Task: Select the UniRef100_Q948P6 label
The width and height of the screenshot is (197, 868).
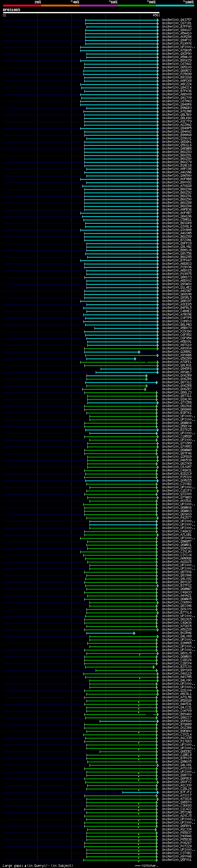Action: [x=177, y=104]
